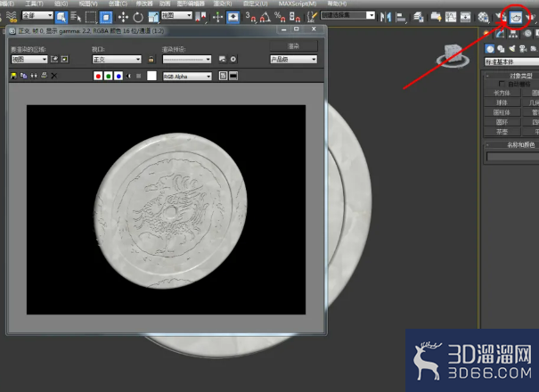Save the rendered image with disk icon
This screenshot has width=539, height=392.
(x=13, y=76)
